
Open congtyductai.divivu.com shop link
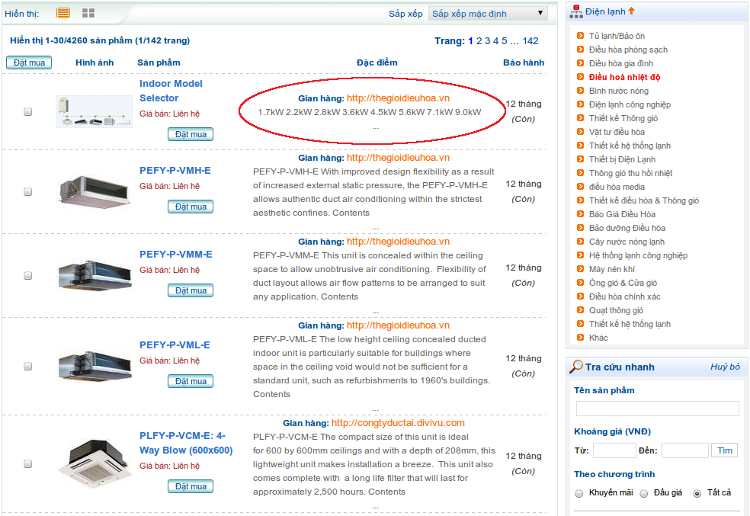398,423
